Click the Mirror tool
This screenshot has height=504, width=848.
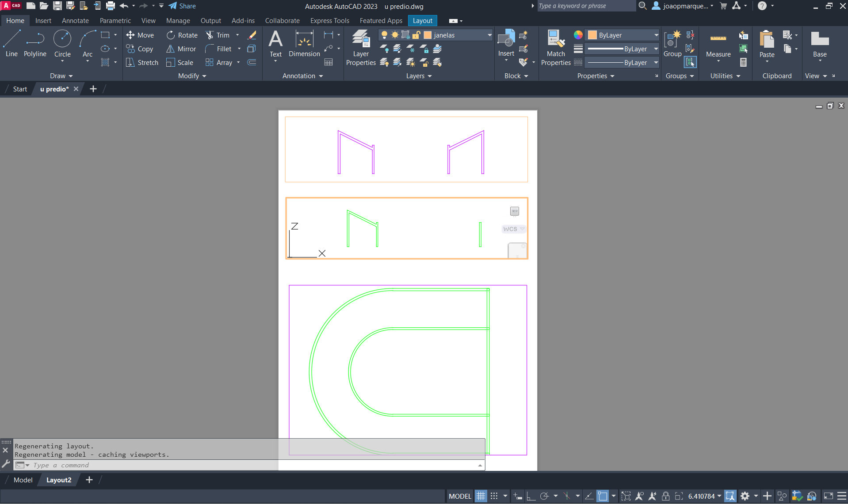pos(181,49)
